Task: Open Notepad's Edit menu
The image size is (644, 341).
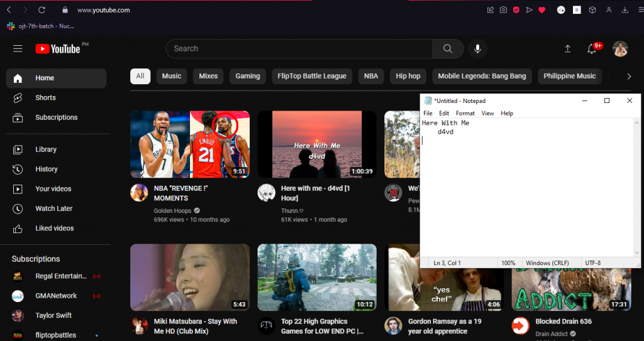Action: tap(444, 113)
